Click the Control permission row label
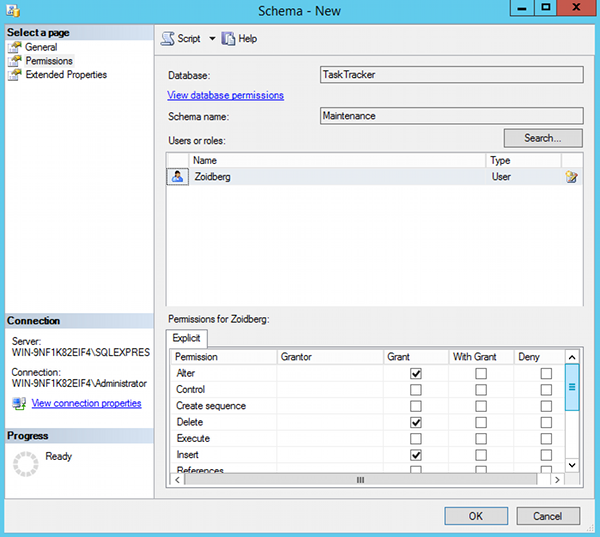This screenshot has width=600, height=537. pyautogui.click(x=191, y=389)
